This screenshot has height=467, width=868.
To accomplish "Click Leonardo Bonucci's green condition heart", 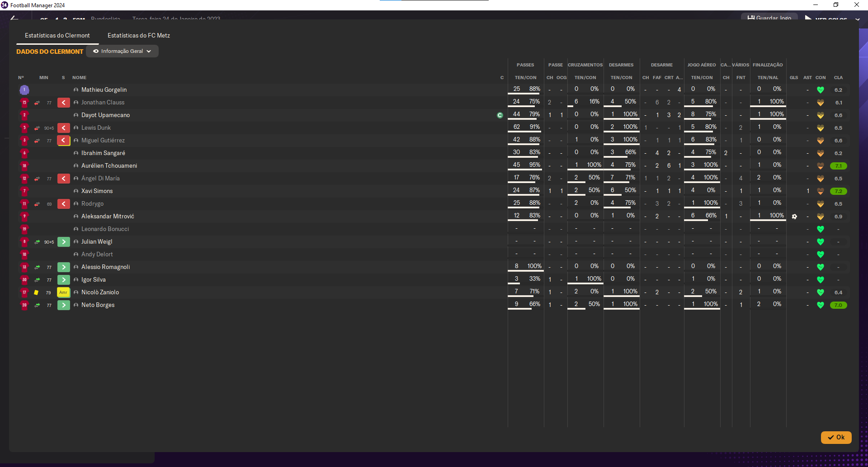I will (x=820, y=229).
